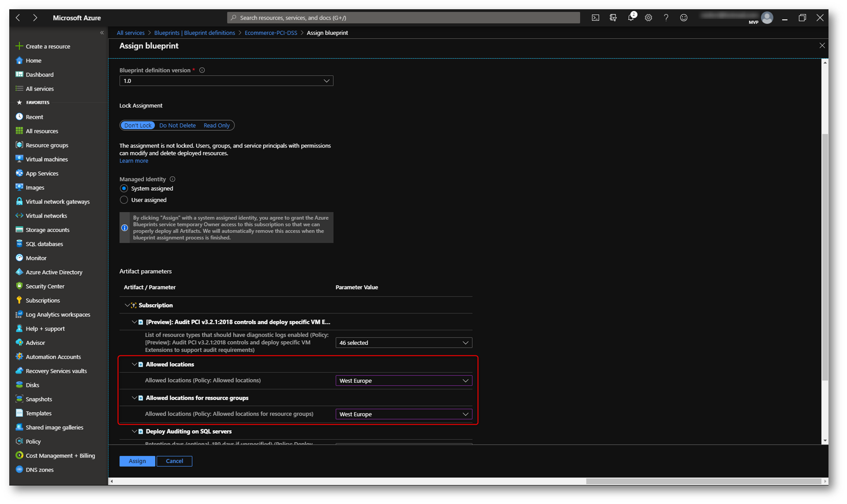Choose User assigned managed identity

pyautogui.click(x=124, y=200)
